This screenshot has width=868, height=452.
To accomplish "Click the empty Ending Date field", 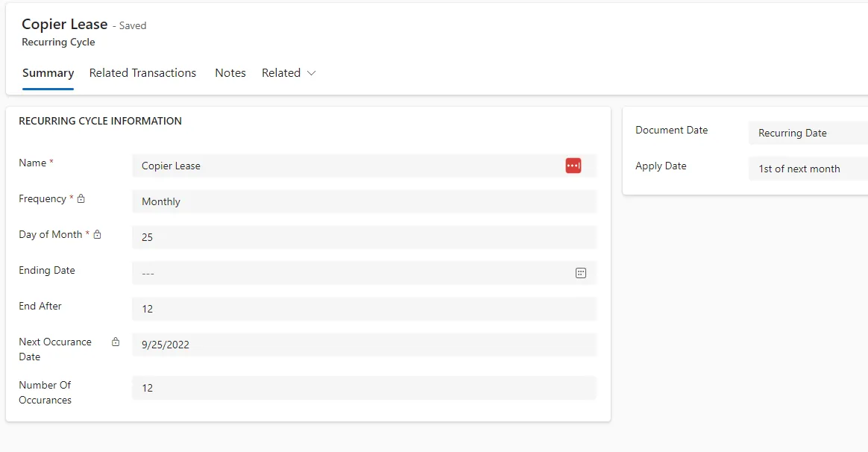I will (364, 273).
